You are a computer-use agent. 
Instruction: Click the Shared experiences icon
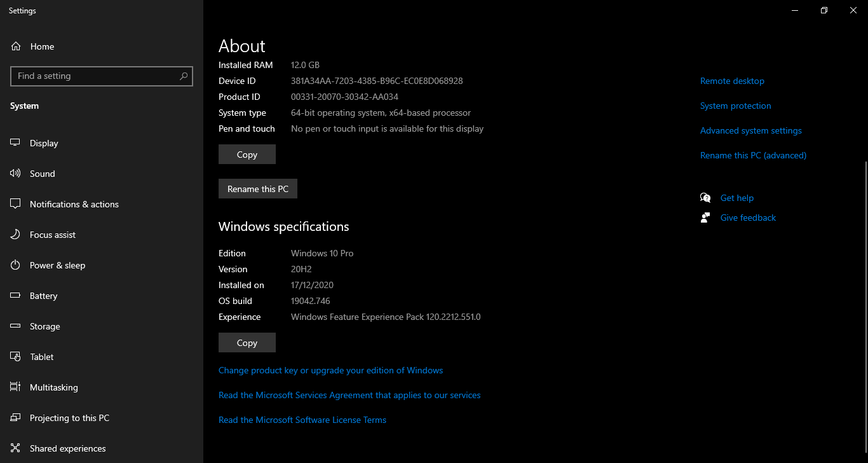16,448
